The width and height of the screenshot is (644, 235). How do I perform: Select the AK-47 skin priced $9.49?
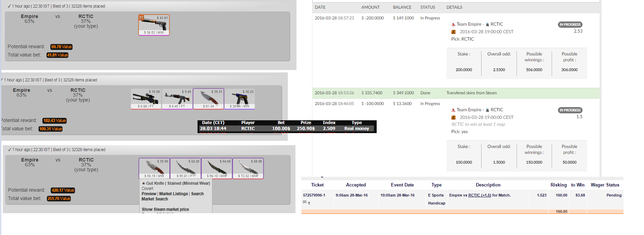[x=177, y=99]
